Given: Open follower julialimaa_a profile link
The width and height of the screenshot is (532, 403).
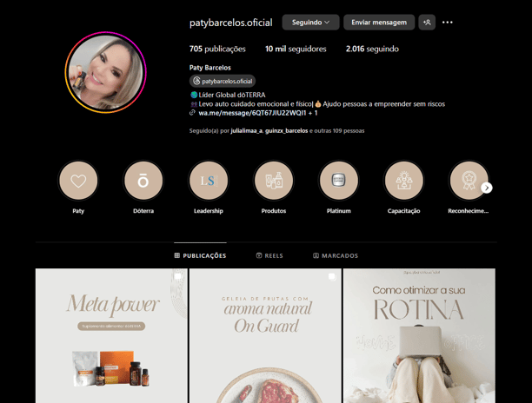Looking at the screenshot, I should [x=247, y=131].
